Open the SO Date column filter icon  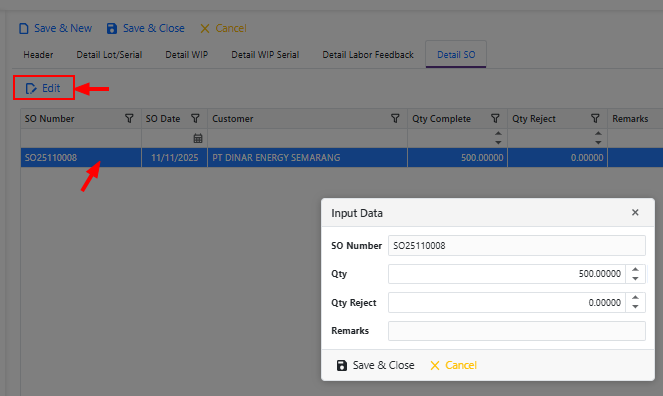(195, 118)
